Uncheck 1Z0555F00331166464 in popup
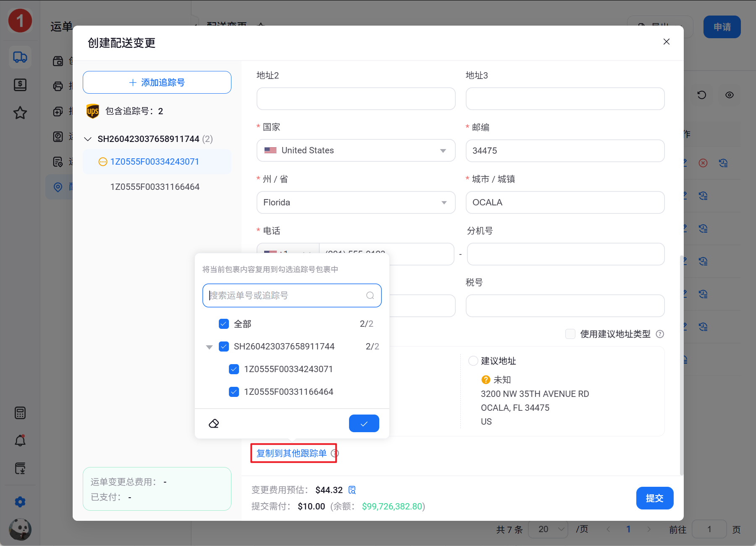This screenshot has height=546, width=756. [234, 392]
